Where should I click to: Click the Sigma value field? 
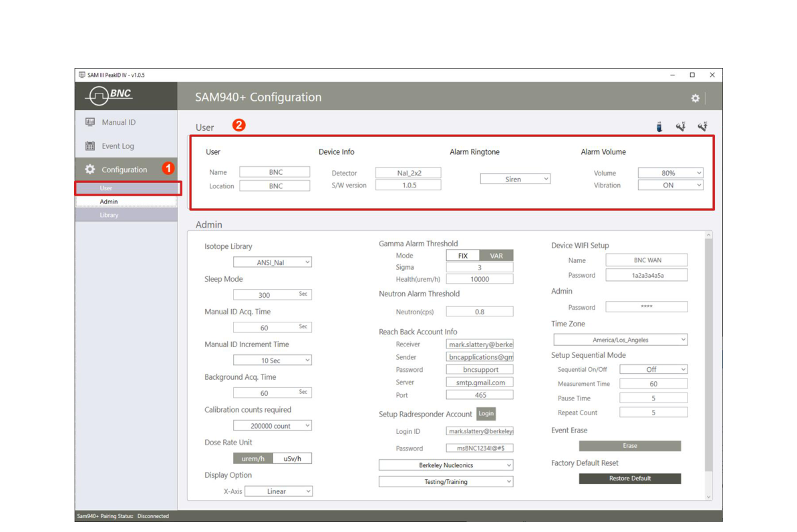pyautogui.click(x=479, y=267)
